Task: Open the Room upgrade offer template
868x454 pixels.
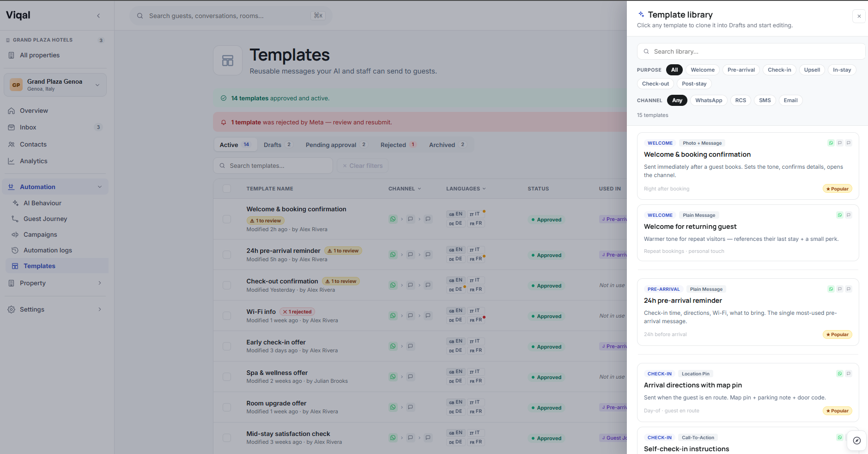Action: click(x=276, y=403)
